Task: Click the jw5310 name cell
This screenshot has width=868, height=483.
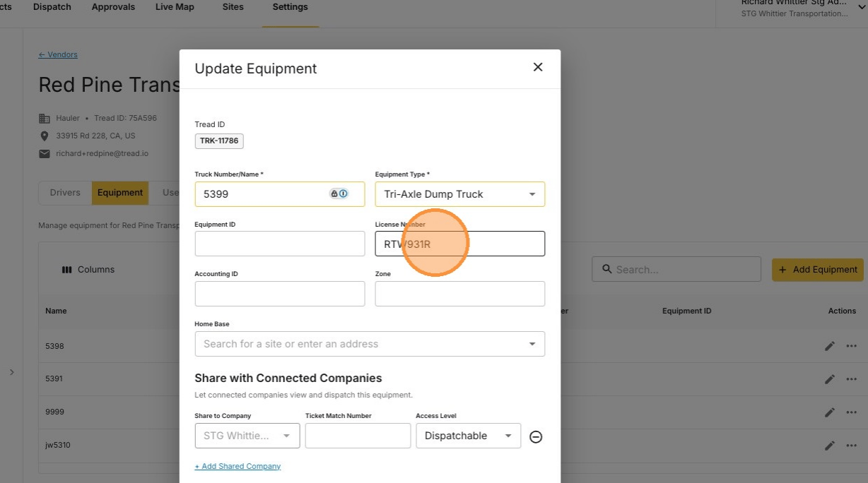Action: point(58,446)
